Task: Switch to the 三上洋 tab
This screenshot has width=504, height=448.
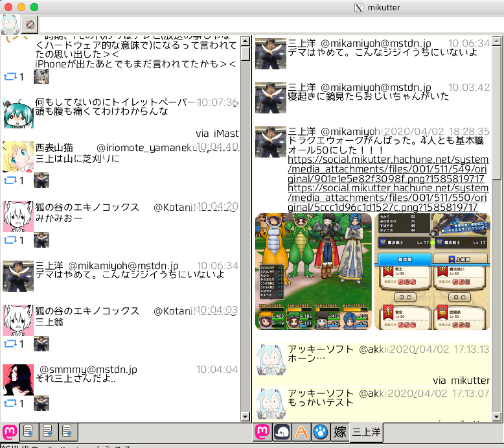Action: [366, 432]
